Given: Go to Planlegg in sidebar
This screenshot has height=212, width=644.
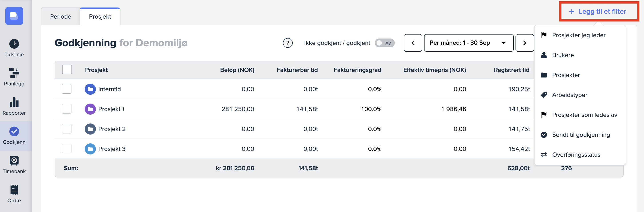Looking at the screenshot, I should [x=14, y=77].
